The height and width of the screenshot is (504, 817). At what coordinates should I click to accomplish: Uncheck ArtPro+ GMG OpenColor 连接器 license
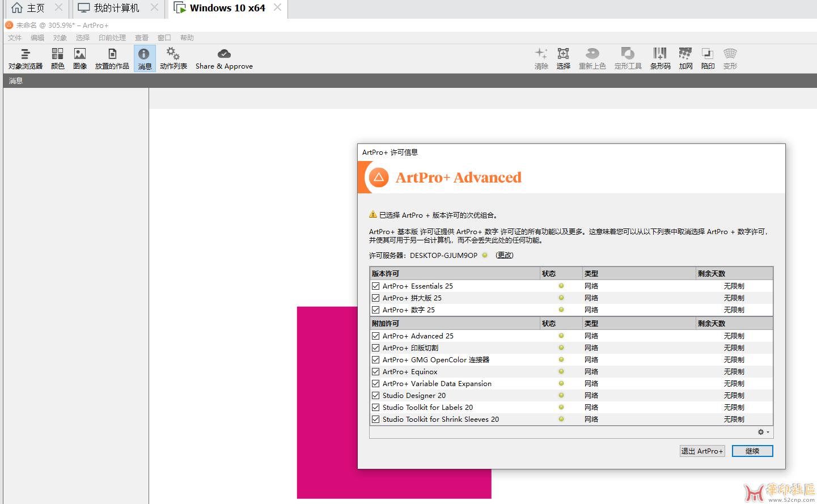point(375,359)
